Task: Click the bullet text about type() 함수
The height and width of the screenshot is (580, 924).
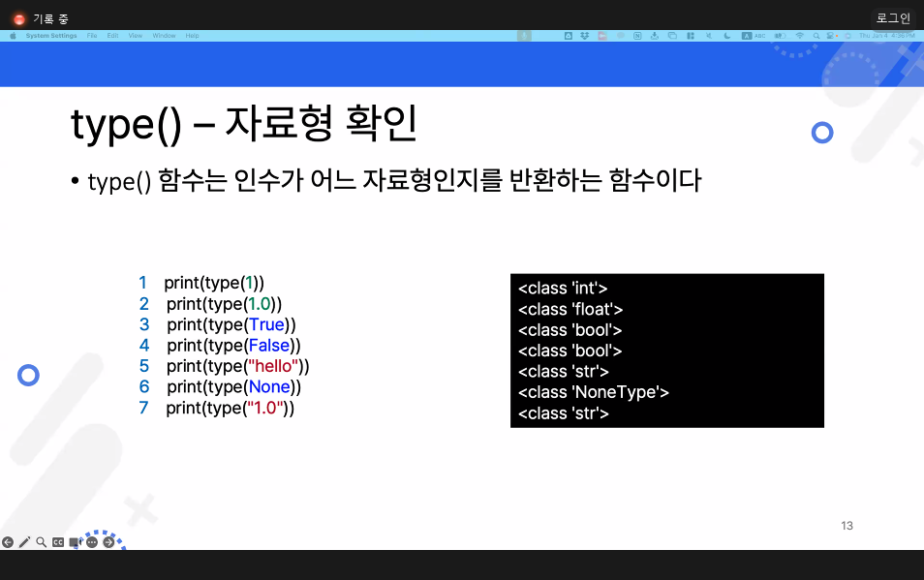Action: coord(394,180)
